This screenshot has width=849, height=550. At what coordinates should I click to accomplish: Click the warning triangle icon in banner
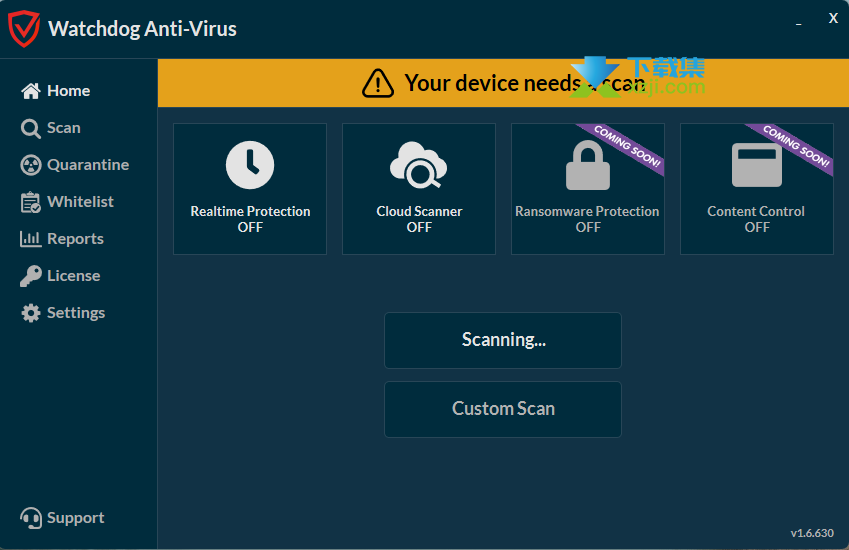point(378,83)
